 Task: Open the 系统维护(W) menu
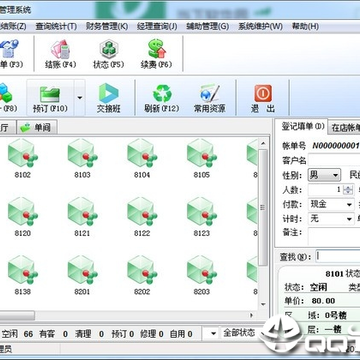click(x=260, y=26)
